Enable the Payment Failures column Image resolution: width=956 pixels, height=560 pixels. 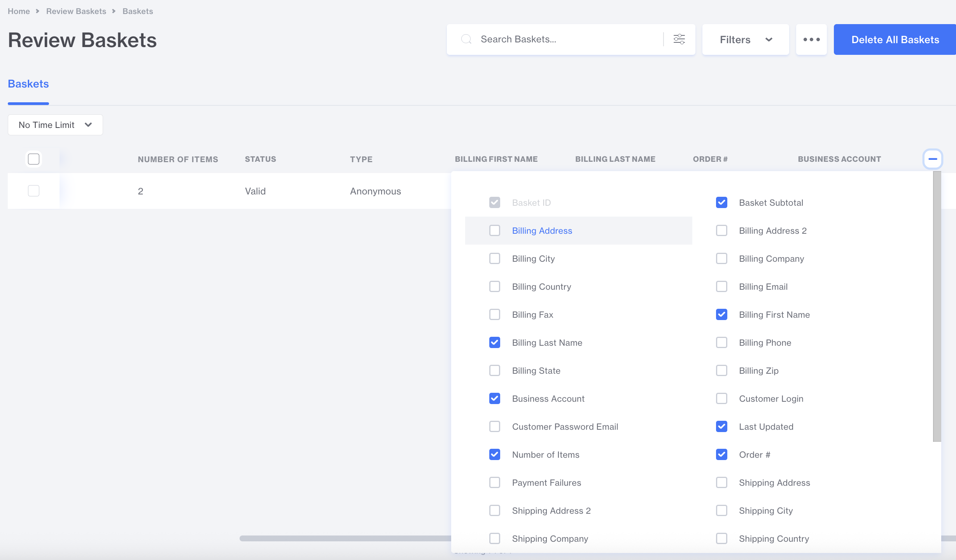pyautogui.click(x=495, y=483)
